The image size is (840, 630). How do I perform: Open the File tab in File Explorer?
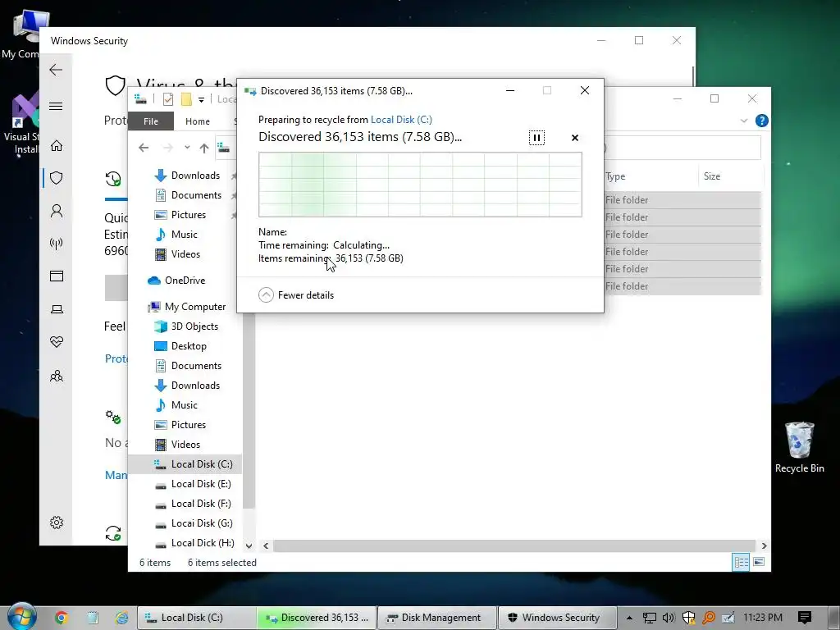coord(151,121)
